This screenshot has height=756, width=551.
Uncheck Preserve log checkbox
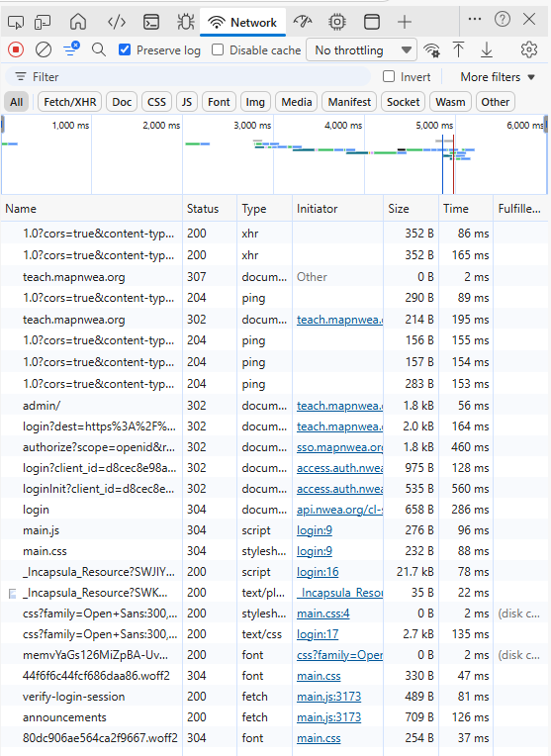[x=125, y=49]
